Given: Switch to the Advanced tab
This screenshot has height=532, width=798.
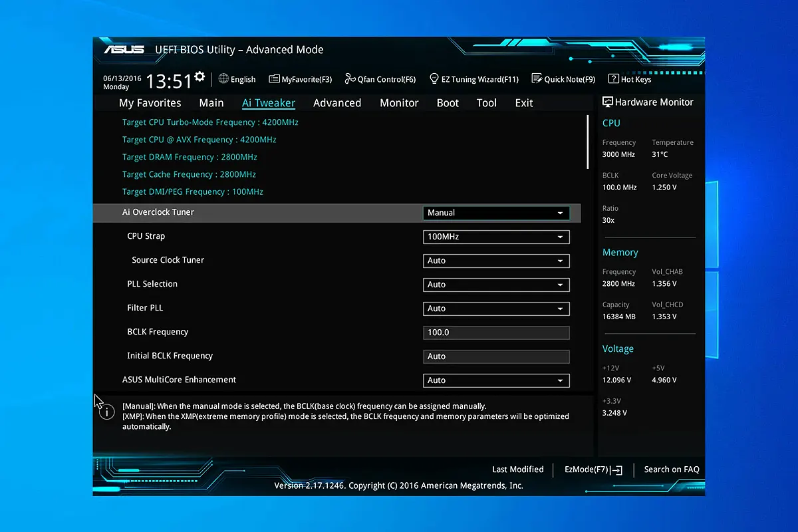Looking at the screenshot, I should pos(337,103).
